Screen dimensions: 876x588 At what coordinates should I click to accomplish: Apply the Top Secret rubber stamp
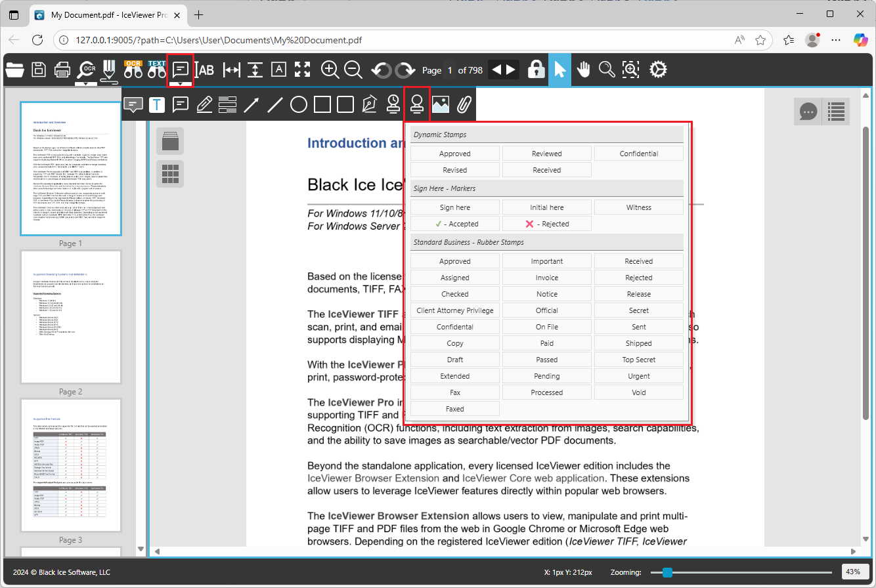click(639, 360)
